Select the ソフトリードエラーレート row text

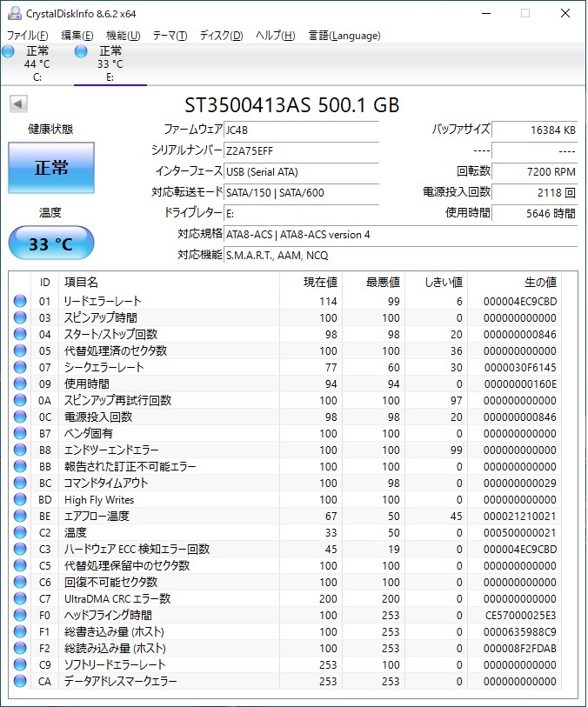[x=115, y=664]
